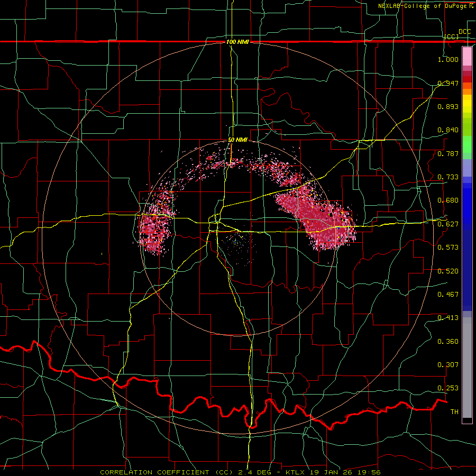The height and width of the screenshot is (476, 476).
Task: Pick the light pink color bar segment
Action: point(467,56)
